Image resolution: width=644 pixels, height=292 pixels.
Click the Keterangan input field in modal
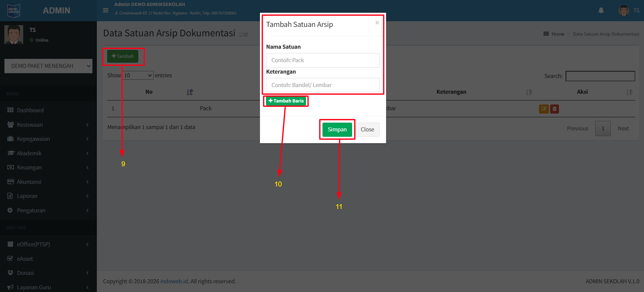[x=323, y=85]
